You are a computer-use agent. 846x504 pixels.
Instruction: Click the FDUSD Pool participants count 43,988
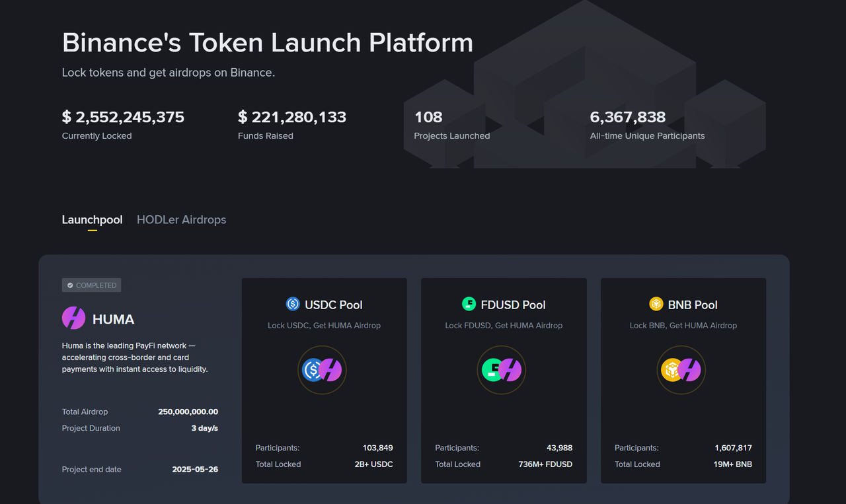559,448
